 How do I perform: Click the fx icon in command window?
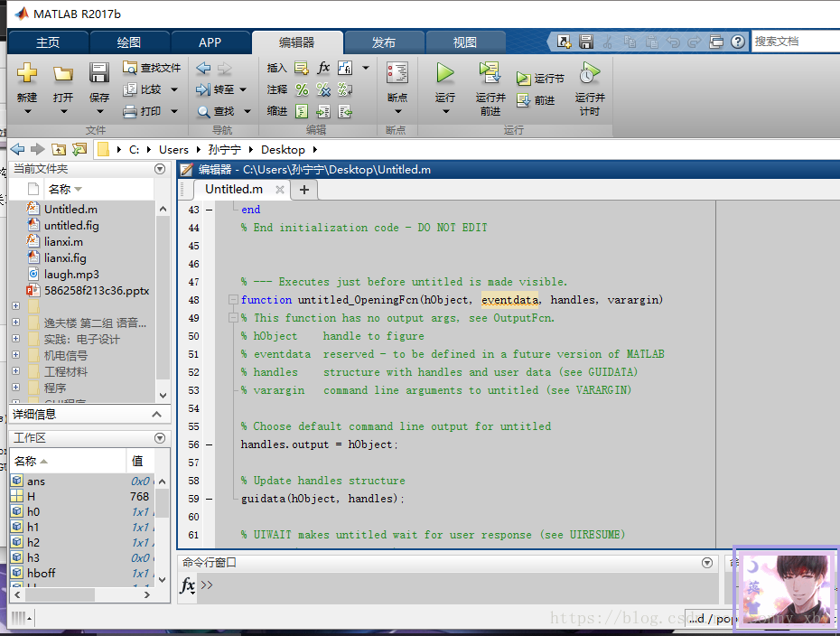pos(188,585)
